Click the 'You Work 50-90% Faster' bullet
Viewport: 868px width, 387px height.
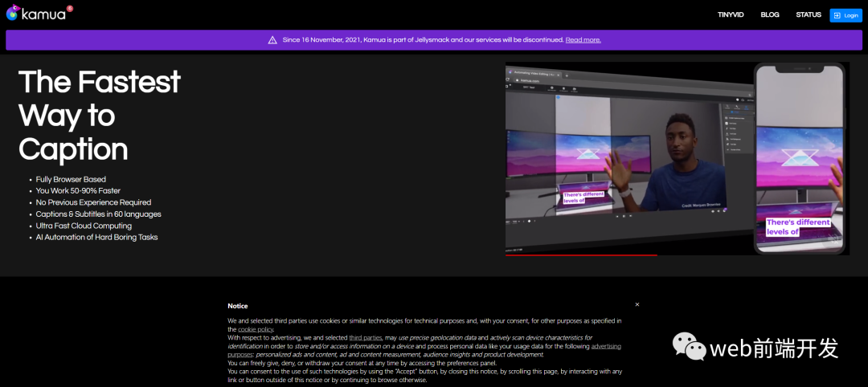78,191
